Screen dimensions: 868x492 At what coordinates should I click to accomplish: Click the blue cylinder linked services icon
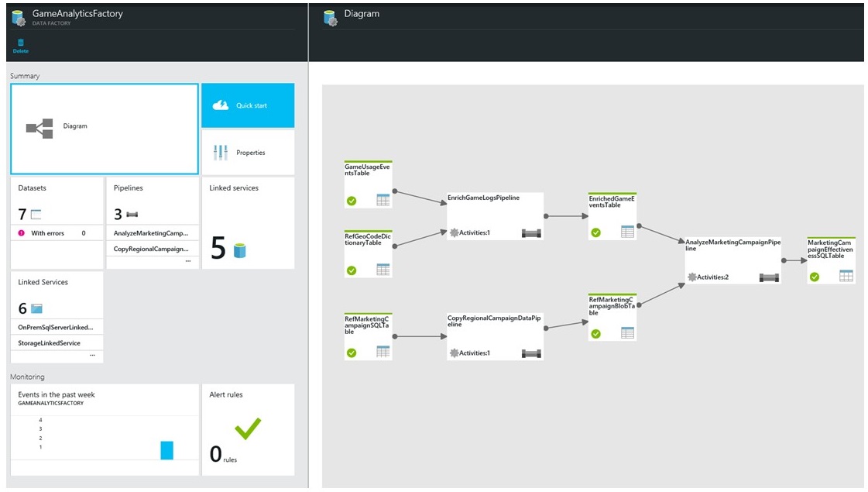[240, 250]
